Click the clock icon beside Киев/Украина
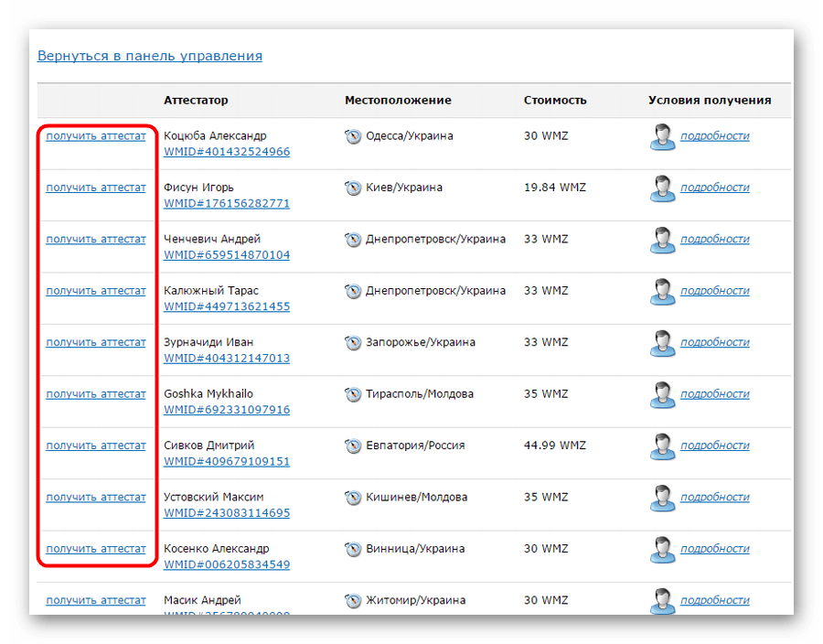Viewport: 823px width, 644px height. coord(353,188)
